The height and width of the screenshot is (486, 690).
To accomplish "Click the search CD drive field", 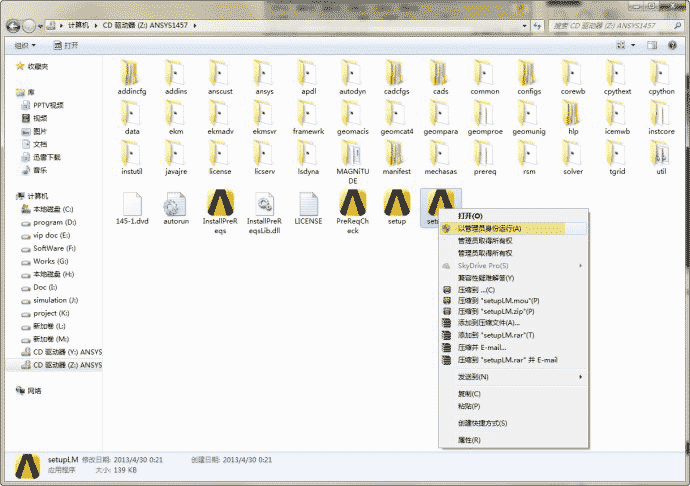I will tap(616, 26).
